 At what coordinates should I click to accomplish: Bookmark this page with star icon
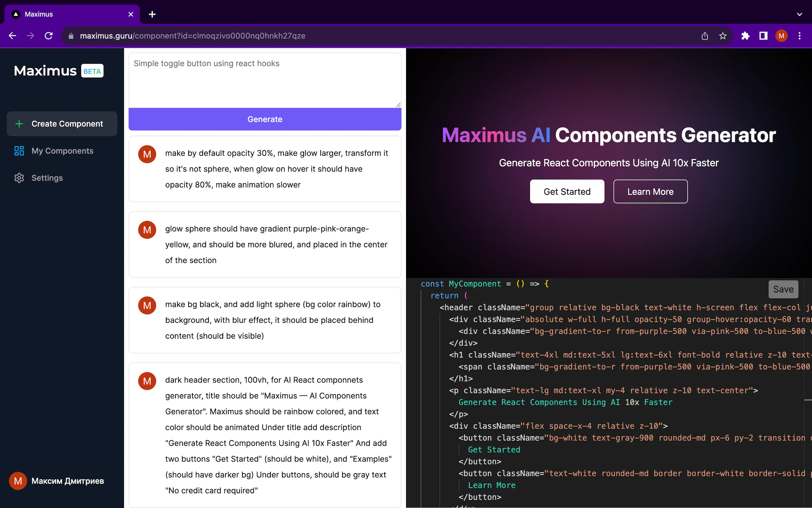coord(723,36)
